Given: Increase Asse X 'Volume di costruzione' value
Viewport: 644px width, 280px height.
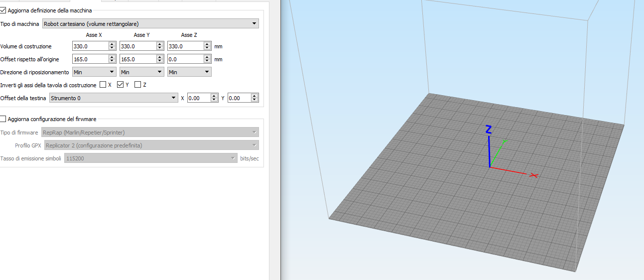Looking at the screenshot, I should [x=112, y=44].
